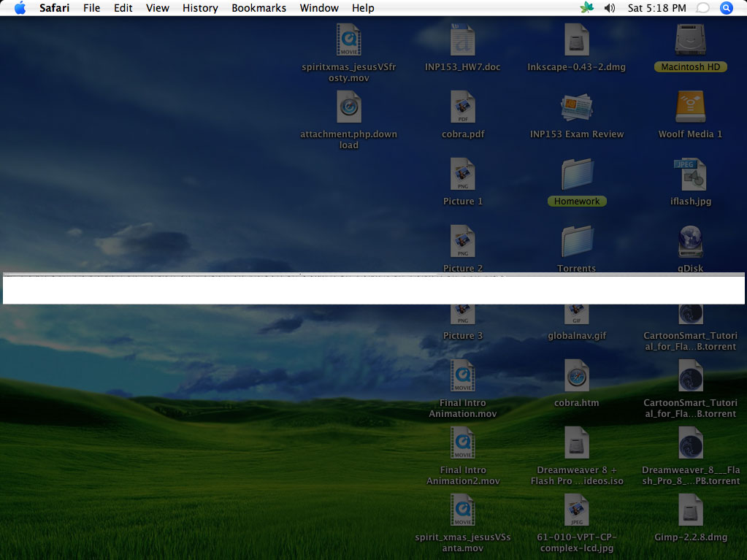Select the cobra.pdf file icon
This screenshot has width=747, height=560.
pyautogui.click(x=463, y=107)
